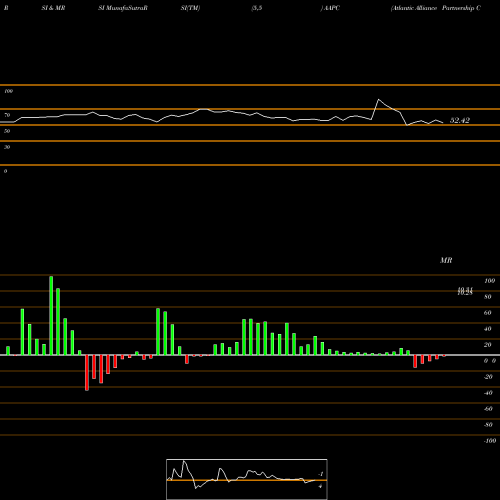
Task: Click the MR panel title label
Action: coord(446,260)
